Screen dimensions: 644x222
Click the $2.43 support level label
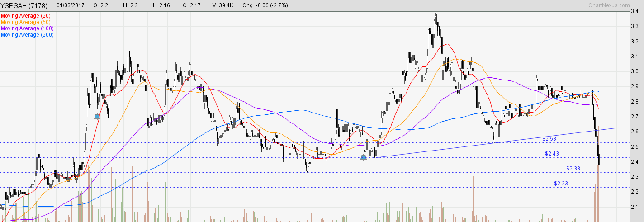(x=552, y=154)
